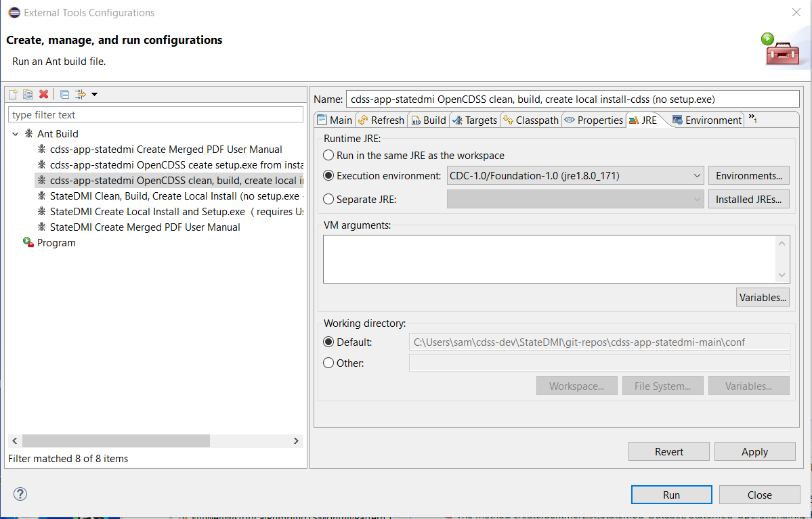Switch to the Properties tab

(x=594, y=120)
